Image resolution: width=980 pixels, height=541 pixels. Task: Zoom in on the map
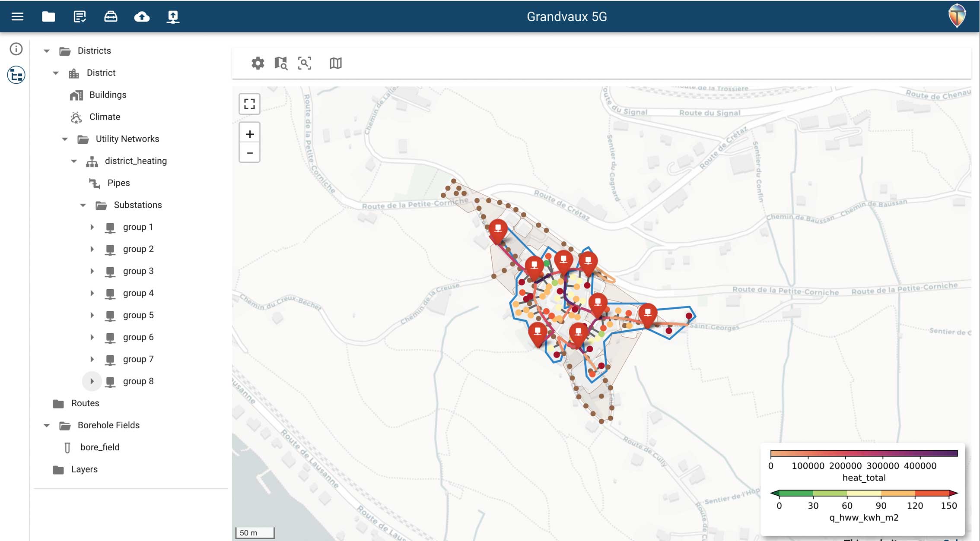click(x=249, y=134)
